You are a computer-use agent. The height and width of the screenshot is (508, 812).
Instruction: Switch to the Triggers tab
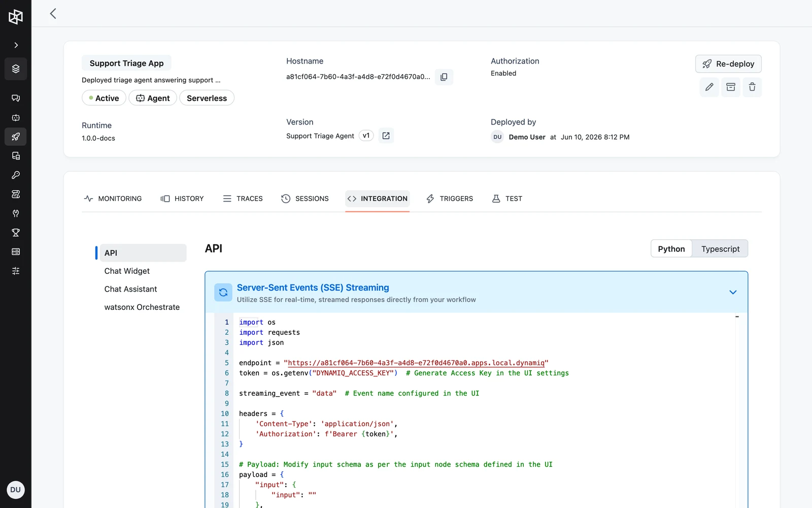coord(450,199)
